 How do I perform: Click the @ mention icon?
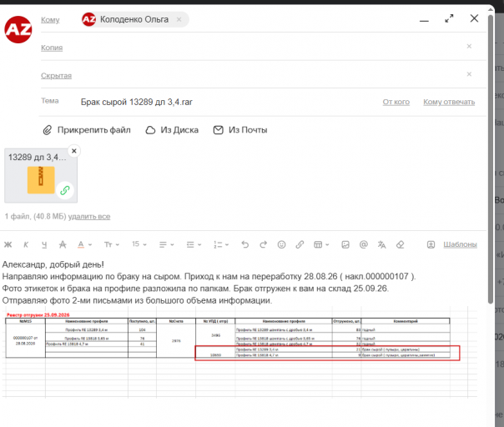click(x=364, y=245)
